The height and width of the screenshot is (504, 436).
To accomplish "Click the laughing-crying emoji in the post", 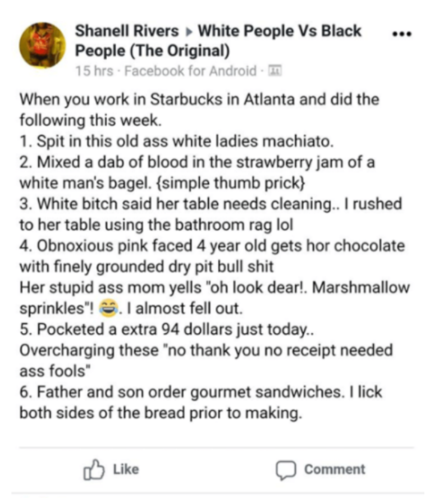I will pos(109,308).
